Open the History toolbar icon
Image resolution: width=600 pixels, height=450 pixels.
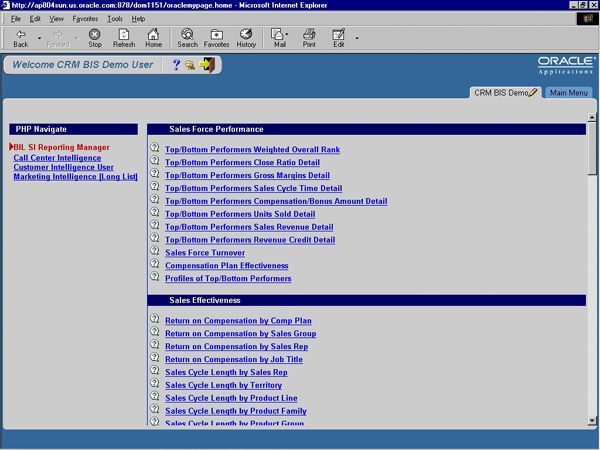coord(246,38)
